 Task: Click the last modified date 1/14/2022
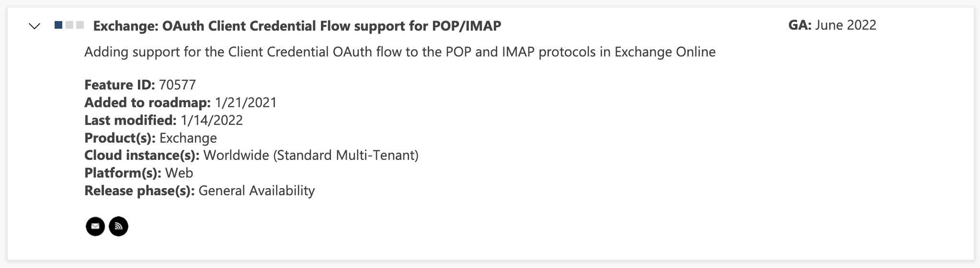[212, 120]
